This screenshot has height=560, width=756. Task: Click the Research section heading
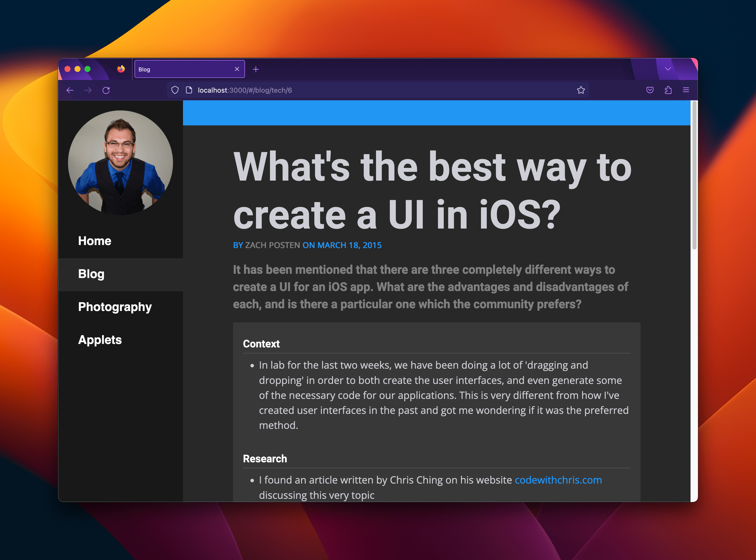265,459
